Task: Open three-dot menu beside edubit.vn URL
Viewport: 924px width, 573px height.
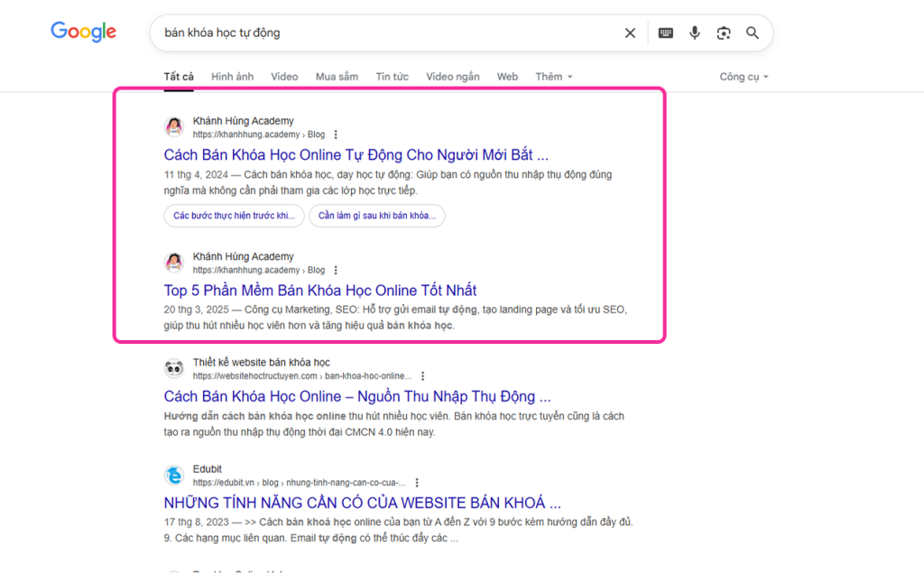Action: 417,483
